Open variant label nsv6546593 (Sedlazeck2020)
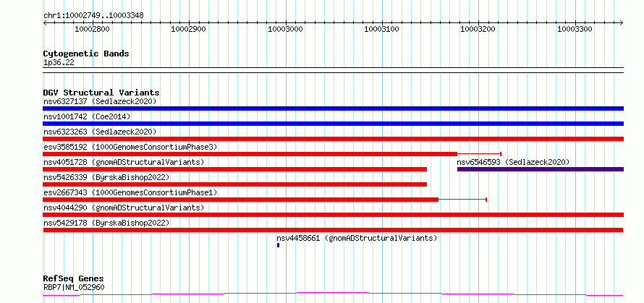 514,162
